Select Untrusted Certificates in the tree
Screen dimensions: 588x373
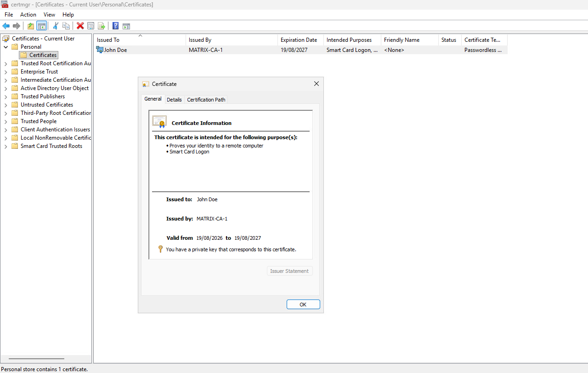click(x=47, y=105)
